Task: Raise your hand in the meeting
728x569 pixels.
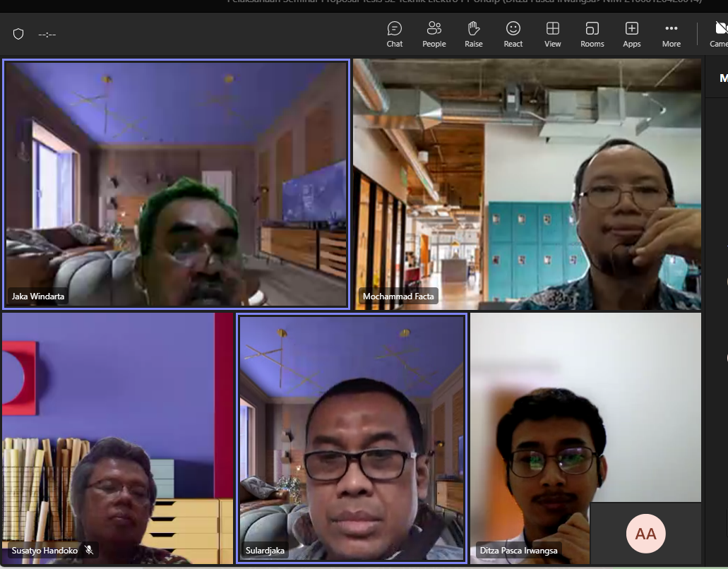Action: tap(473, 34)
